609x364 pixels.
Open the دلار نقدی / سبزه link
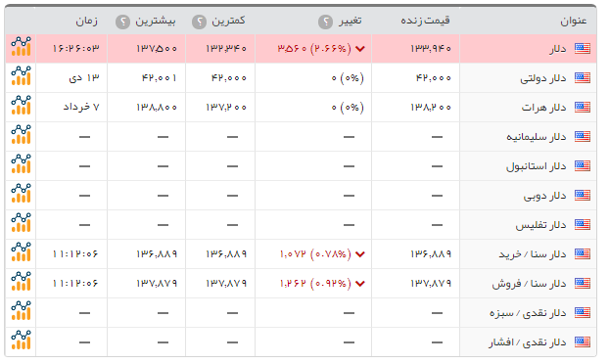pos(528,313)
